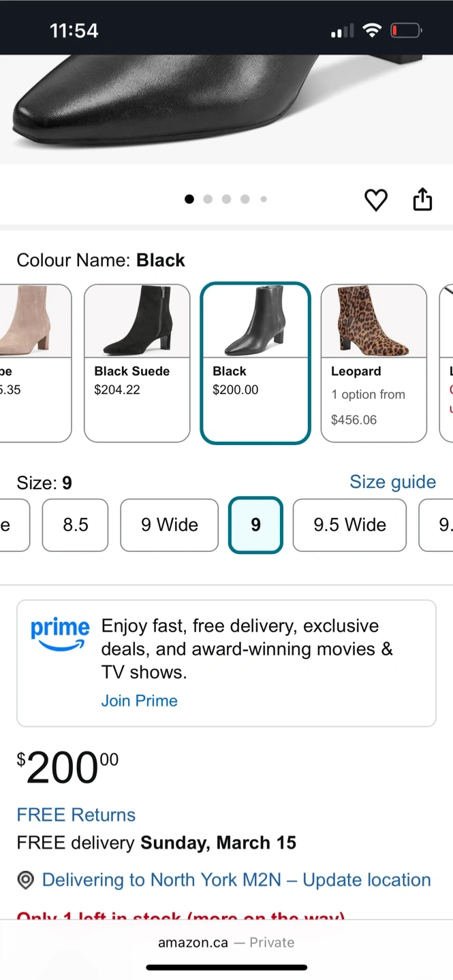The image size is (453, 980).
Task: Choose the Black colour option
Action: 255,363
